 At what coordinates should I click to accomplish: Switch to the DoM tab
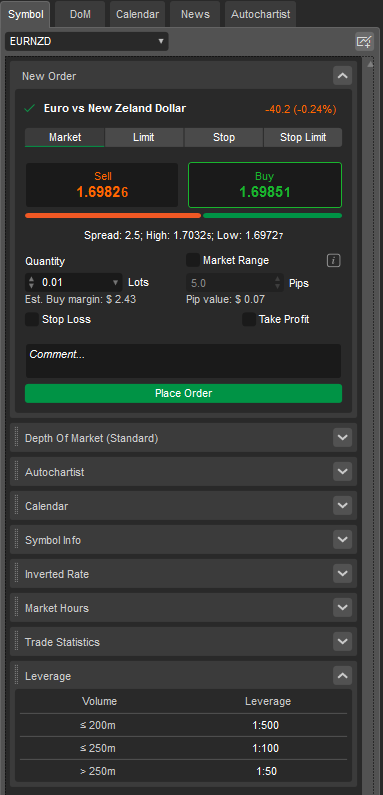pyautogui.click(x=80, y=14)
